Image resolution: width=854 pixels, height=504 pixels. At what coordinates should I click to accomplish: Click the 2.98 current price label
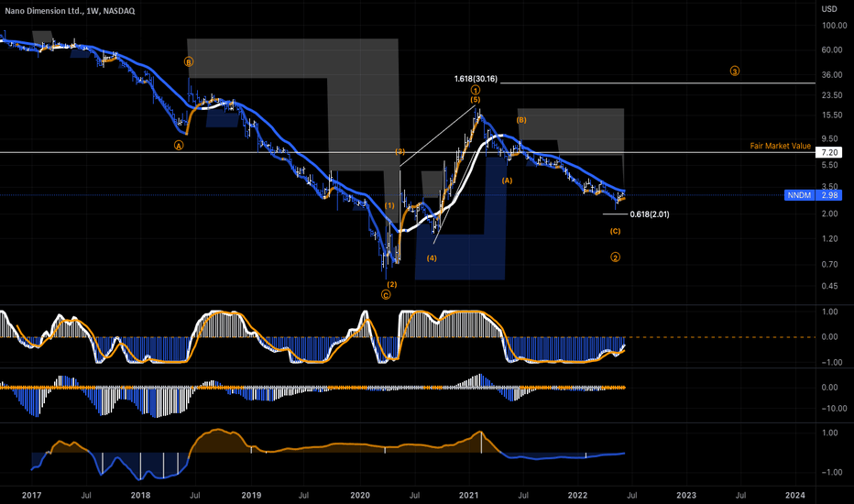pyautogui.click(x=829, y=195)
